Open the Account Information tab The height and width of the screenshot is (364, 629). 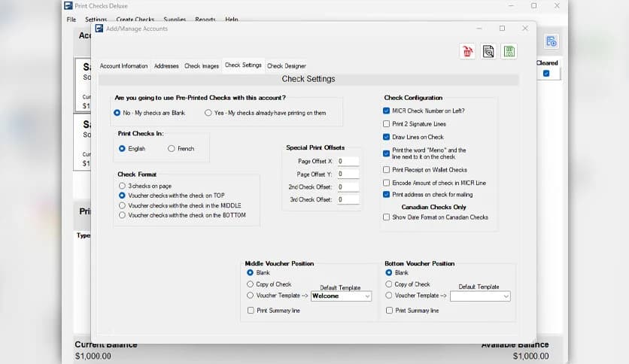pos(123,65)
